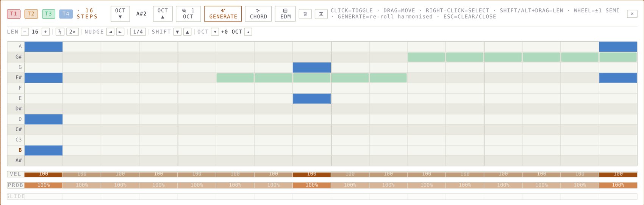The height and width of the screenshot is (205, 644).
Task: Click the C3 row label
Action: [16, 140]
